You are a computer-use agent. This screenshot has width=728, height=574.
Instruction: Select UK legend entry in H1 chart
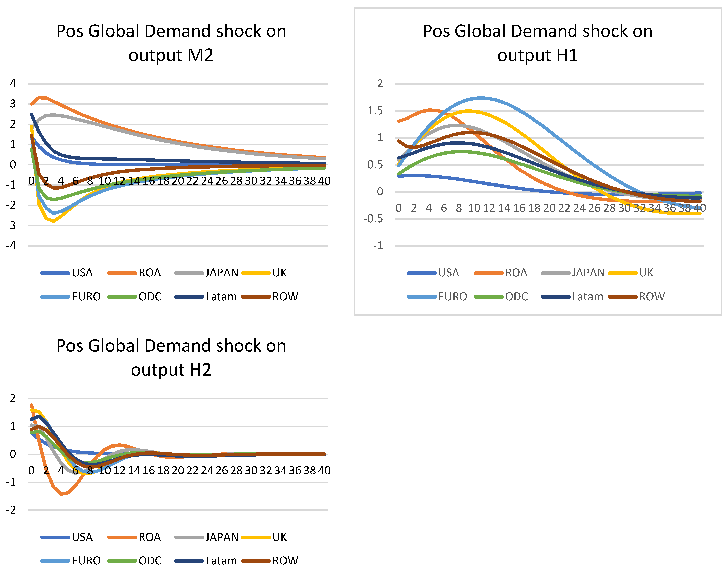click(646, 273)
